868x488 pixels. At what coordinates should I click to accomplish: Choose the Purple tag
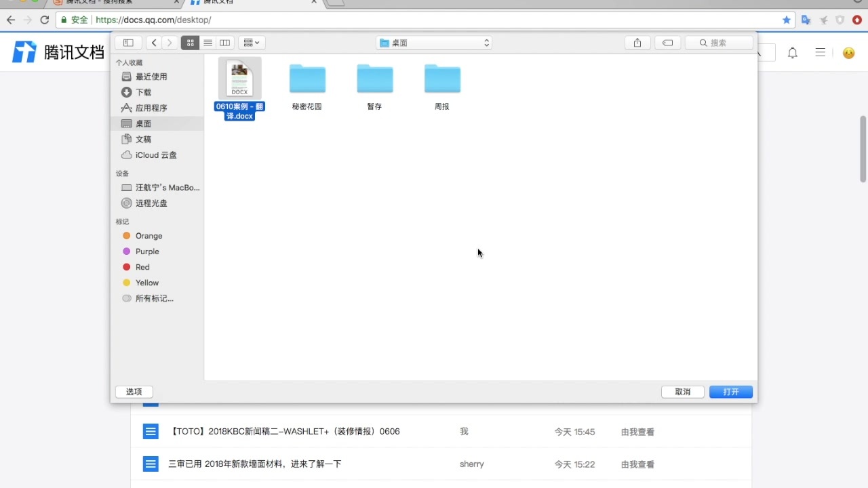coord(157,251)
